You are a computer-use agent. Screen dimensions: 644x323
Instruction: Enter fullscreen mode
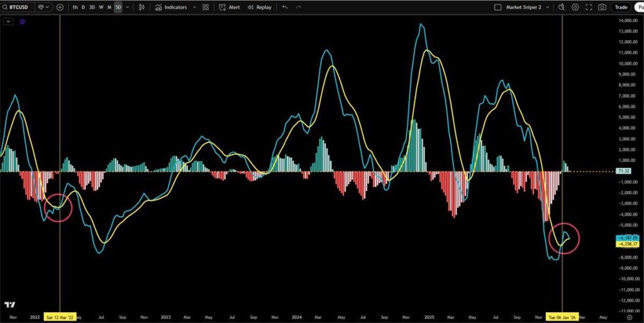pos(589,7)
